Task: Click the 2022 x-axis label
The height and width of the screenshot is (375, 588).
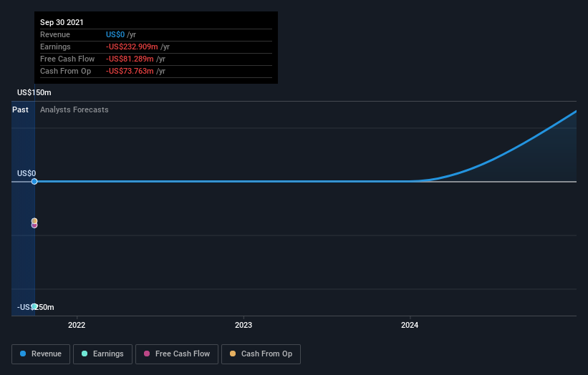Action: pyautogui.click(x=77, y=325)
